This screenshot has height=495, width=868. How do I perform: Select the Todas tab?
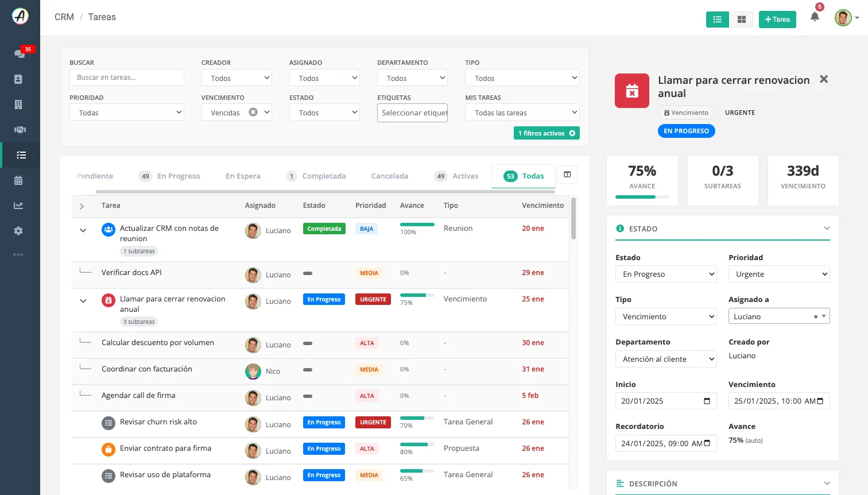click(524, 176)
